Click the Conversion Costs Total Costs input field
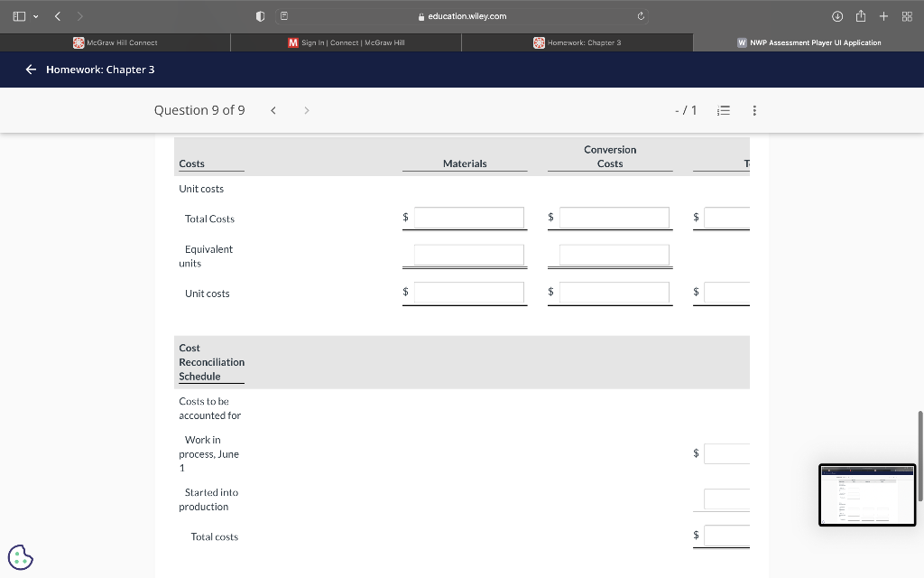Screen dimensions: 924x578 (614, 218)
